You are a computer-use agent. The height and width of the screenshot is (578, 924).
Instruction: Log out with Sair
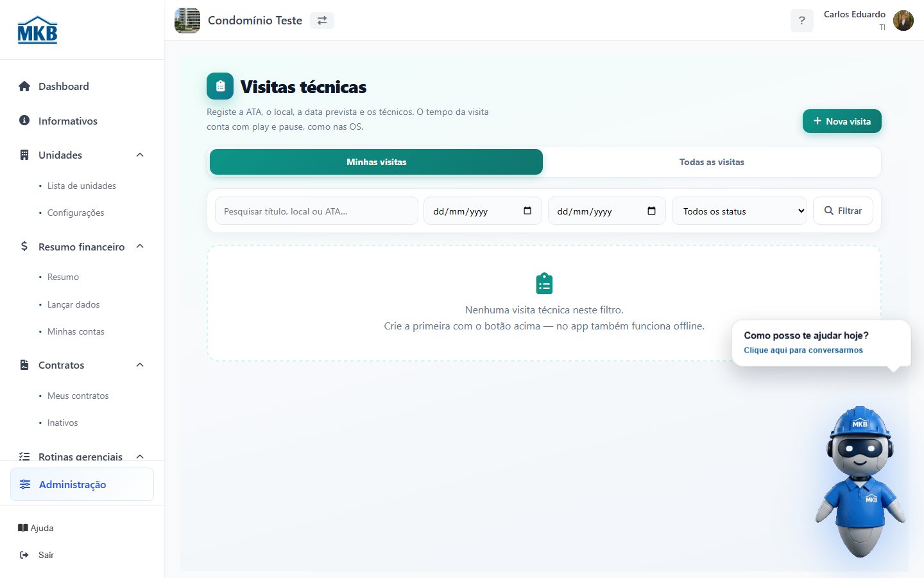[37, 555]
